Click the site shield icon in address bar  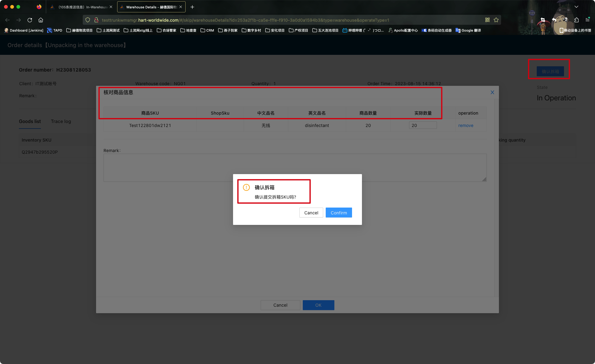click(88, 20)
